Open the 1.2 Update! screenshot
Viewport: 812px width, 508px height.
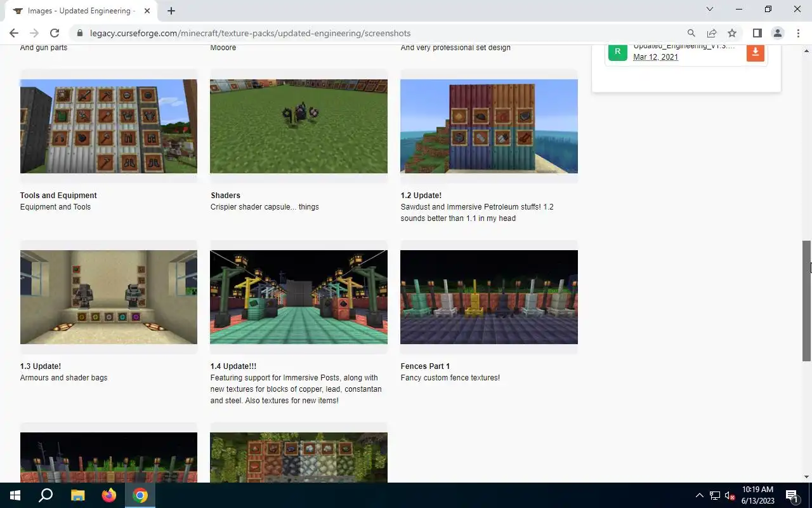tap(489, 126)
